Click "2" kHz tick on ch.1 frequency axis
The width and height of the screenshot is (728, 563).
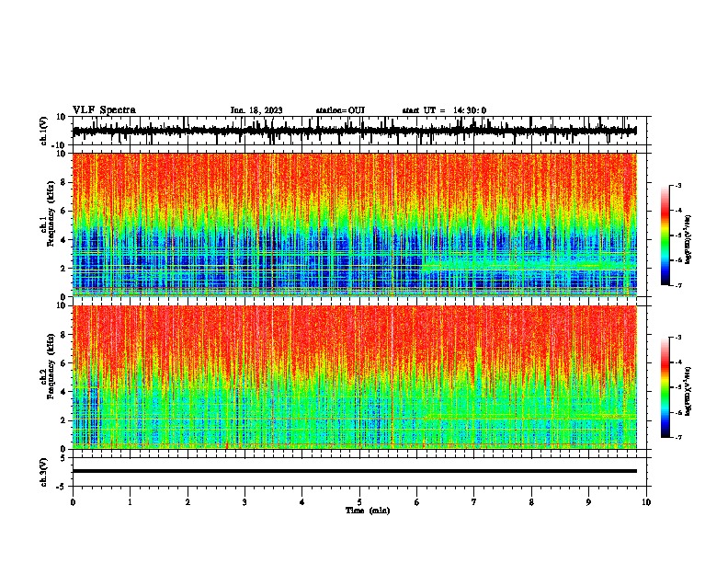pos(63,268)
